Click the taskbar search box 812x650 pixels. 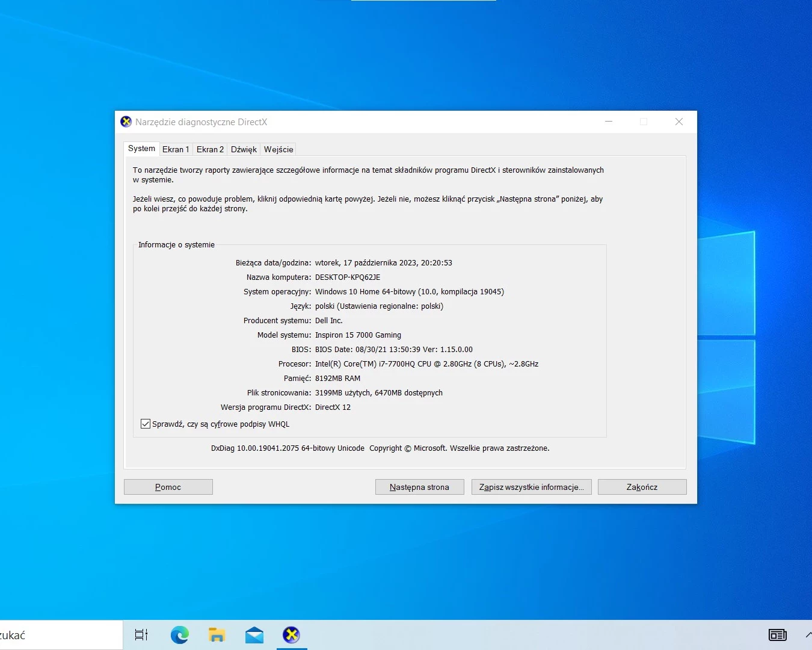[x=61, y=635]
